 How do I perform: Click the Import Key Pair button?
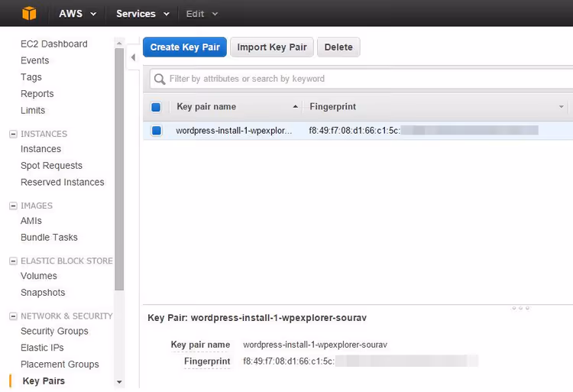coord(272,47)
